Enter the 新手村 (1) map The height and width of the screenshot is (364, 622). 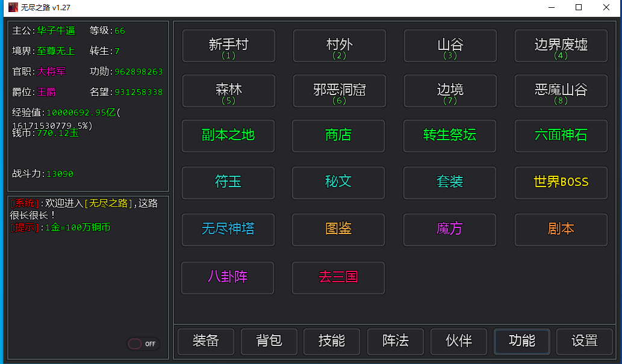(229, 46)
